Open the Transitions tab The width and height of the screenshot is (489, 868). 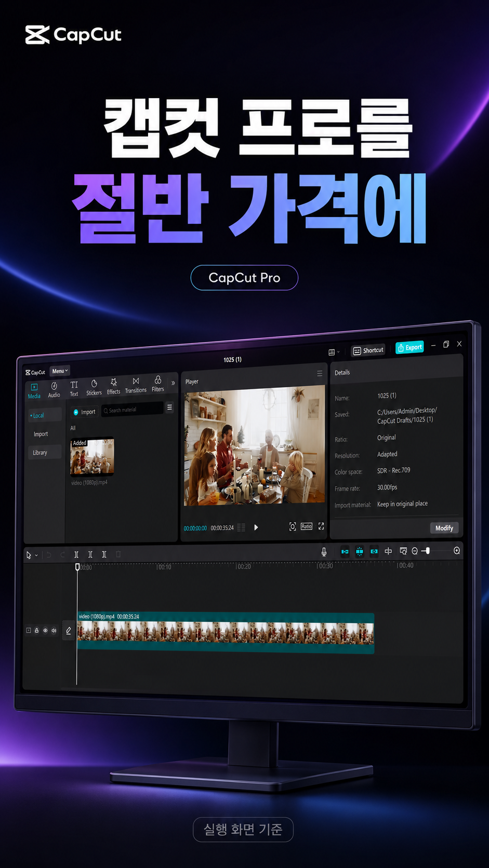point(136,385)
